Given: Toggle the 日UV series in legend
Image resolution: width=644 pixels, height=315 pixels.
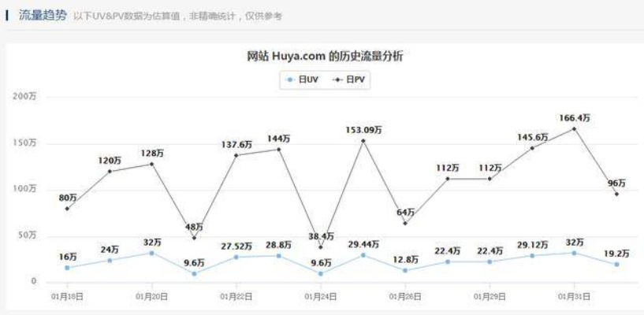Looking at the screenshot, I should pos(302,80).
